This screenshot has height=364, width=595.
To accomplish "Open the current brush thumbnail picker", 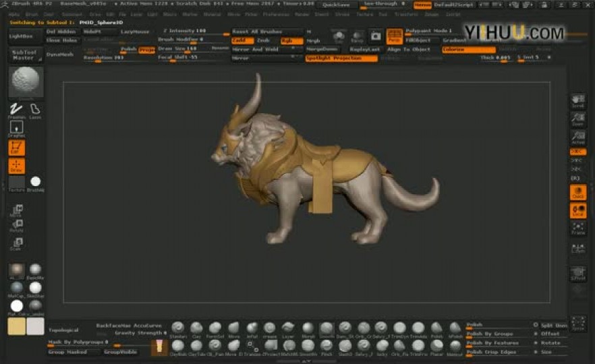I will [26, 82].
